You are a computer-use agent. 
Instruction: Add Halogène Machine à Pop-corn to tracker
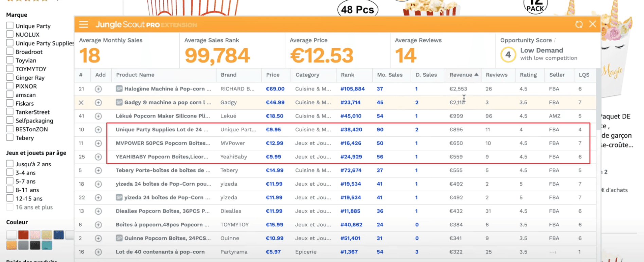[x=98, y=89]
